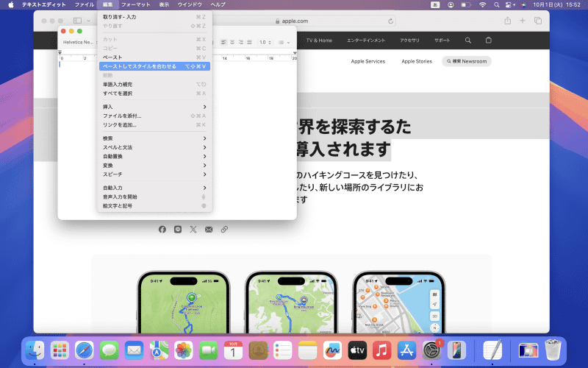Open the line spacing 1.0 dropdown

265,43
